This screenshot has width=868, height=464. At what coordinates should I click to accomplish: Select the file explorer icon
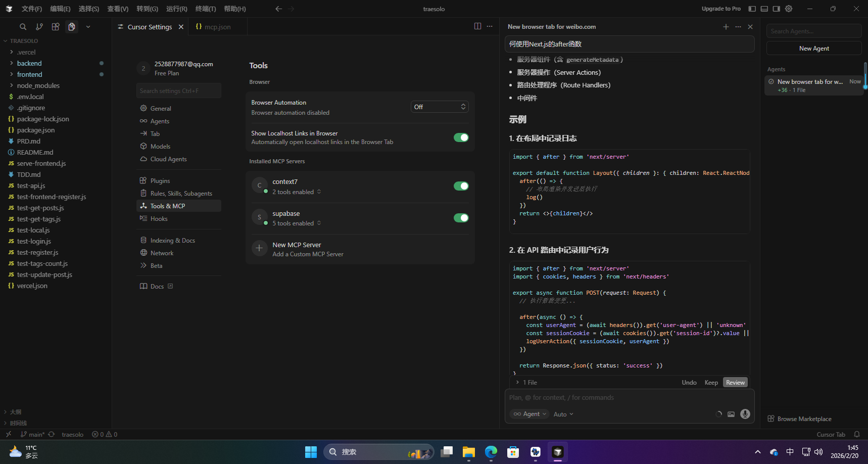point(72,27)
